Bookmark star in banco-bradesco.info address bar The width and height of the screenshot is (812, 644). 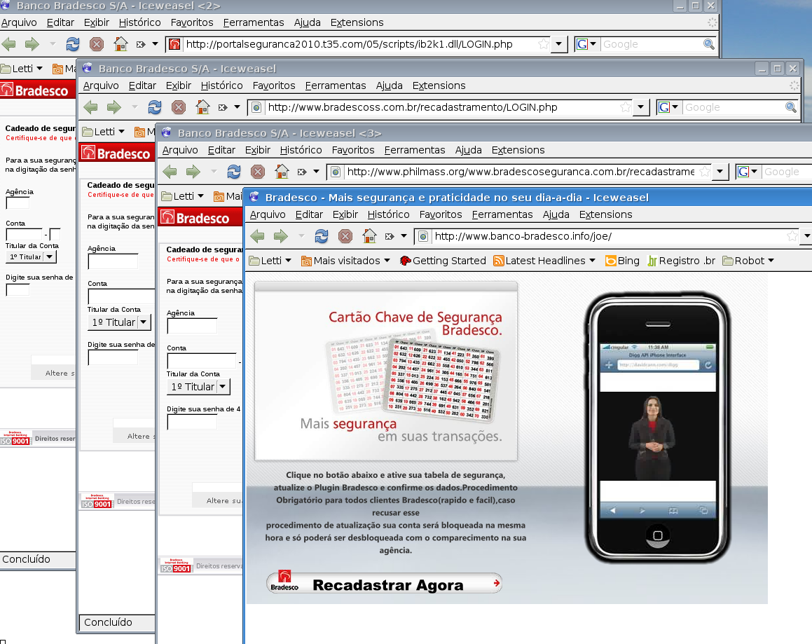[x=792, y=236]
